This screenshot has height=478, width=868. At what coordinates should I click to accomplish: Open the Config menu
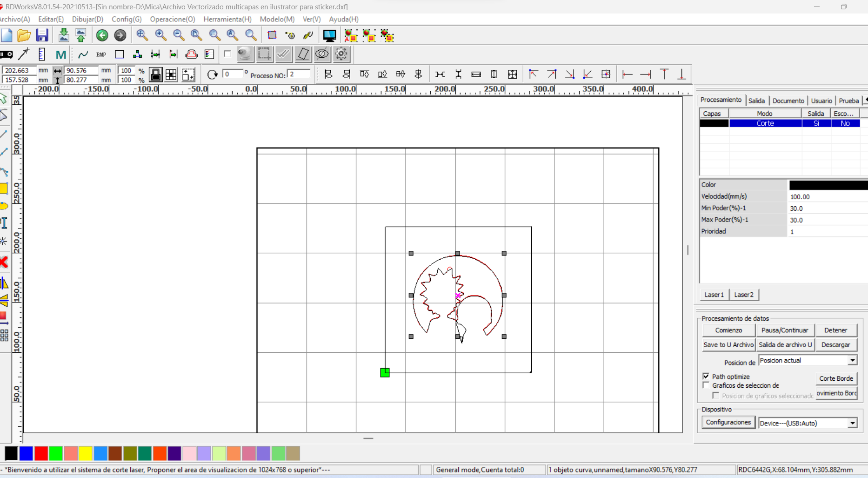tap(127, 19)
